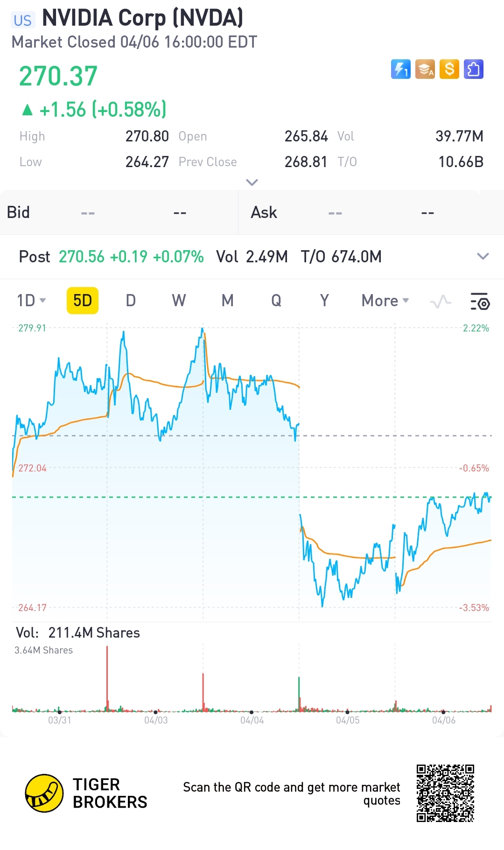Switch to the M monthly chart tab
This screenshot has height=850, width=504.
tap(227, 301)
